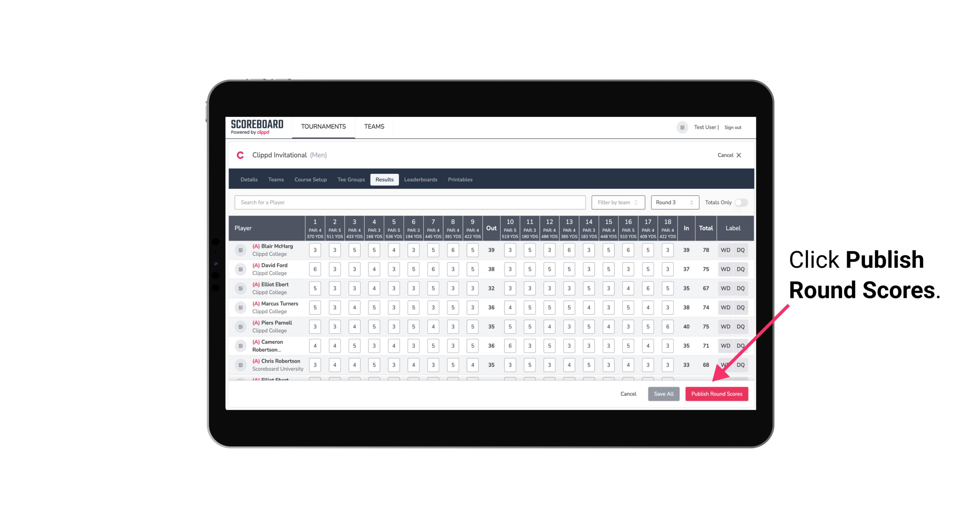Switch to the Leaderboards tab
The width and height of the screenshot is (980, 527).
tap(421, 179)
